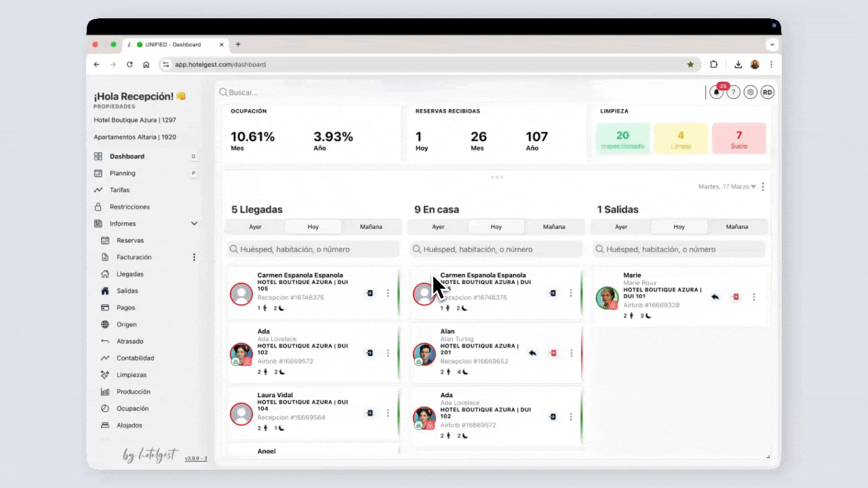The width and height of the screenshot is (868, 488).
Task: Select Hotel Boutique Azura | 1297 property
Action: tap(135, 120)
